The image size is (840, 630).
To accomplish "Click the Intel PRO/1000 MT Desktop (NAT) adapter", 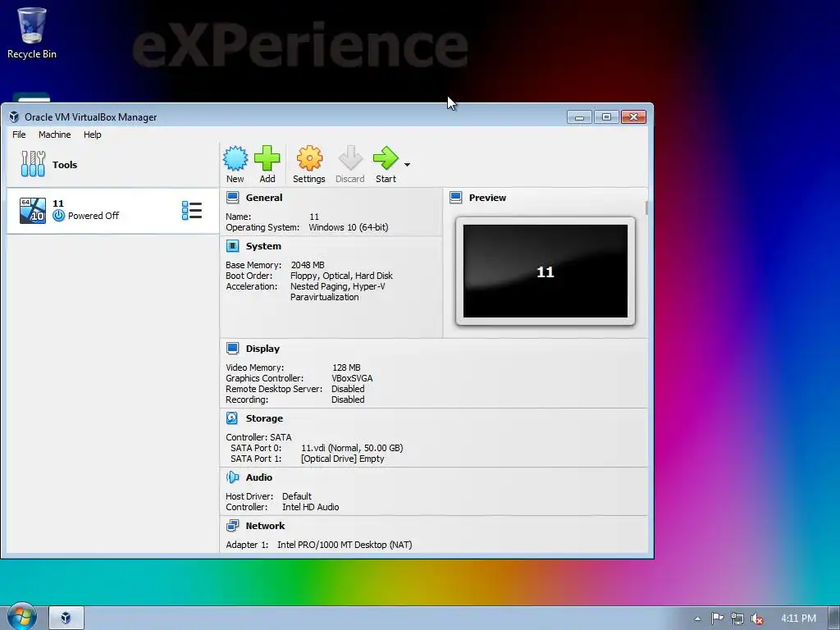I will (345, 545).
